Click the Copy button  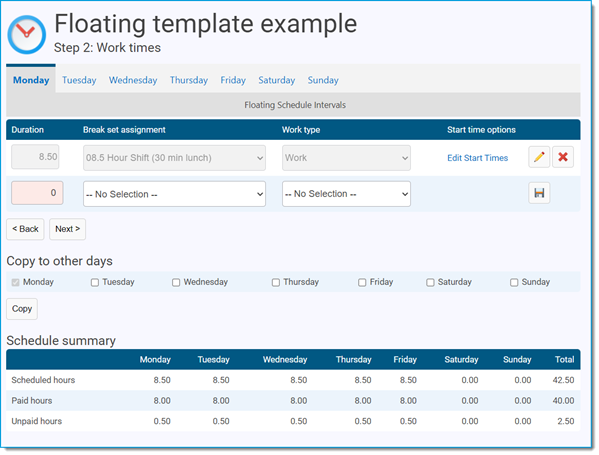[22, 309]
